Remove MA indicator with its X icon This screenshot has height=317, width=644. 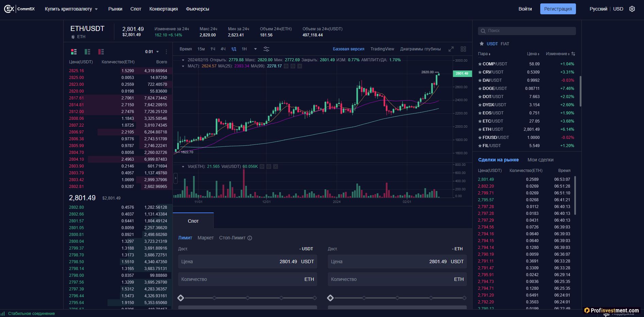pyautogui.click(x=300, y=66)
